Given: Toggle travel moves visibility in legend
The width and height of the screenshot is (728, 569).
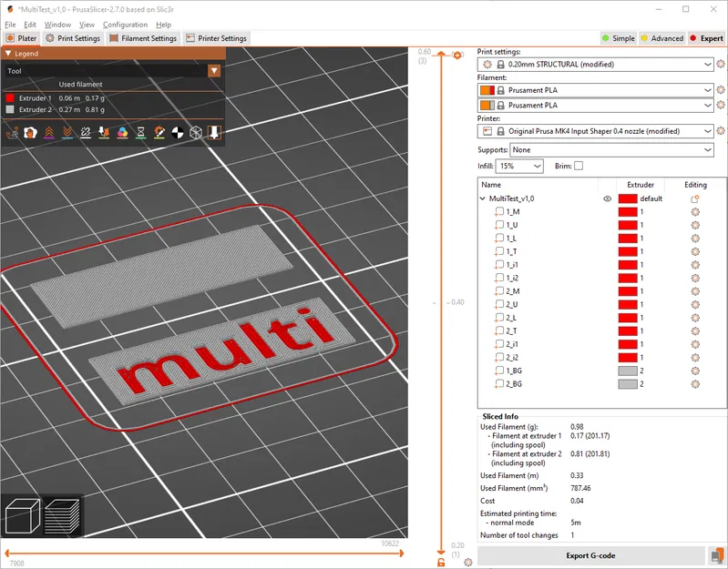Looking at the screenshot, I should click(x=12, y=133).
